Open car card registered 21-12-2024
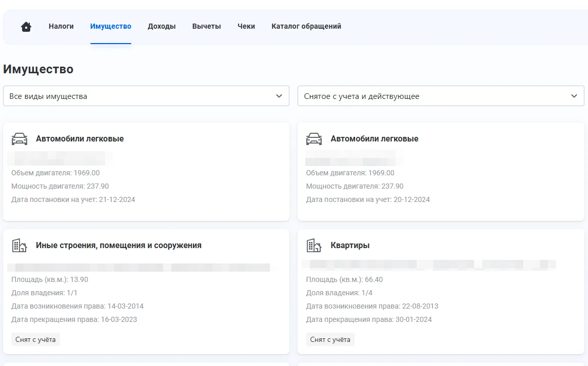This screenshot has width=588, height=366. [146, 172]
